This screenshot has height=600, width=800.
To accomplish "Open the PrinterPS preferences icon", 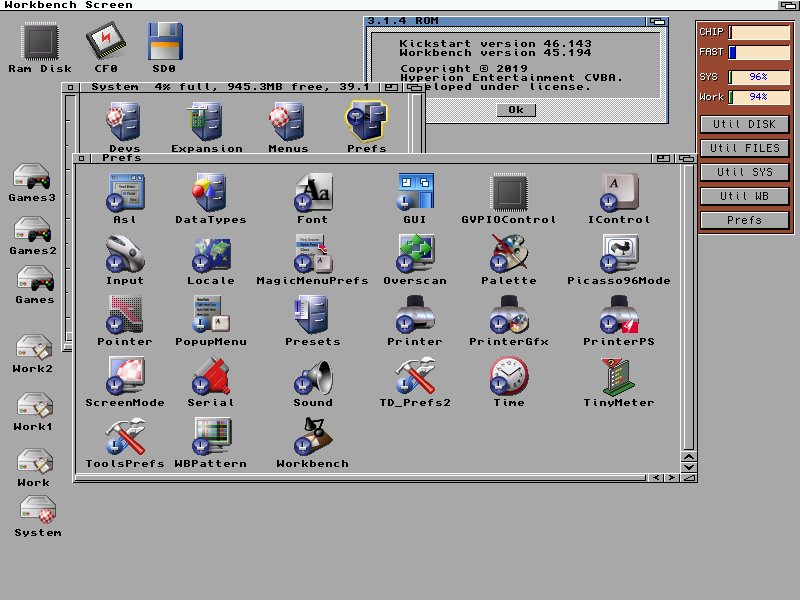I will click(619, 314).
